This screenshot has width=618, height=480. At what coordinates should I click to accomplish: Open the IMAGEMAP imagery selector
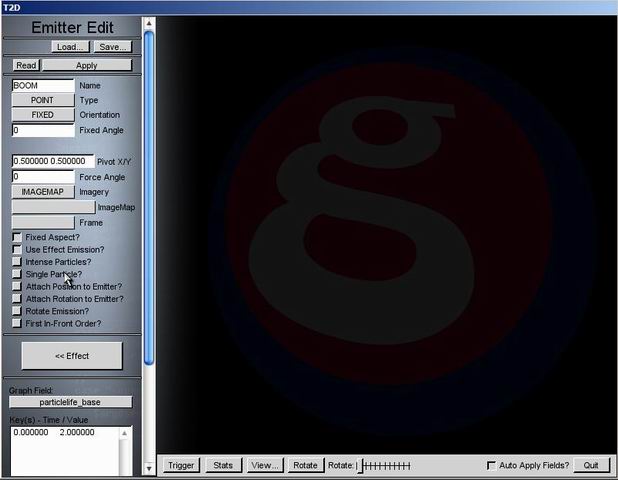click(43, 192)
